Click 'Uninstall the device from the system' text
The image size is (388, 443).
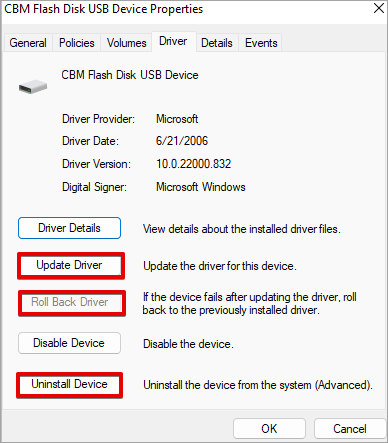[x=258, y=385]
